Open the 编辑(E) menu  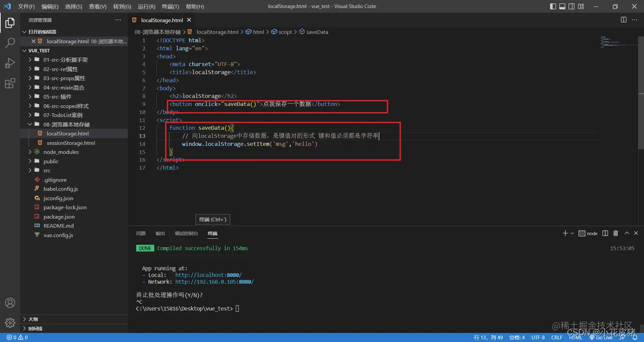(50, 7)
